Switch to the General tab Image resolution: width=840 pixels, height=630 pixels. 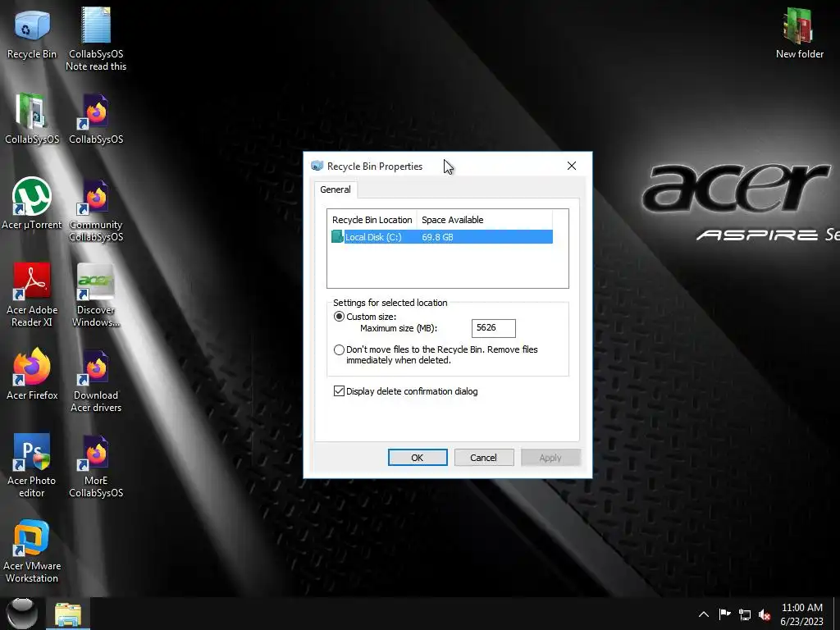(x=336, y=189)
